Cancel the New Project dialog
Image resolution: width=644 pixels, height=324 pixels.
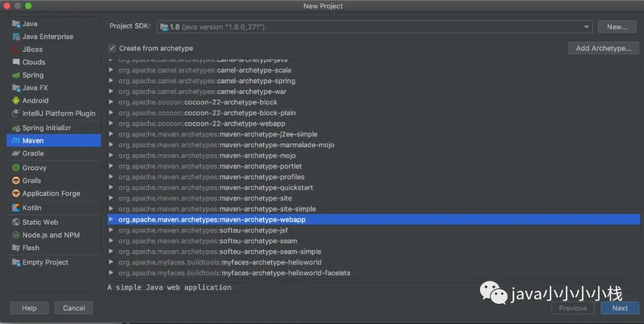point(74,308)
